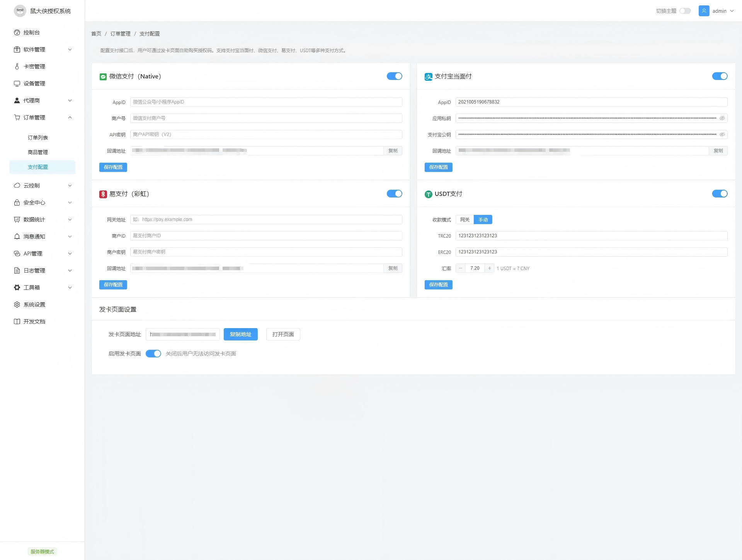
Task: Turn off the USDT支付 switch
Action: 720,194
